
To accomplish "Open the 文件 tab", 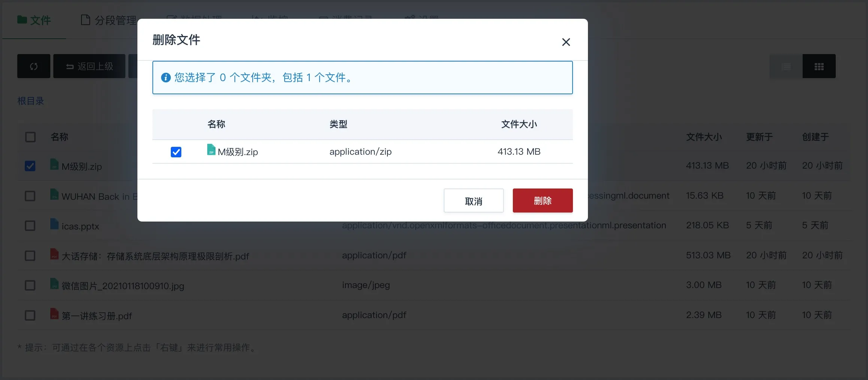I will (34, 20).
